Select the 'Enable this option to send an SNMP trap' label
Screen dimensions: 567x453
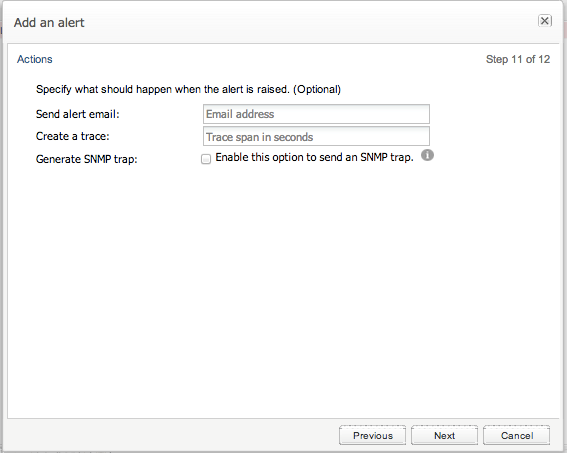tap(314, 157)
